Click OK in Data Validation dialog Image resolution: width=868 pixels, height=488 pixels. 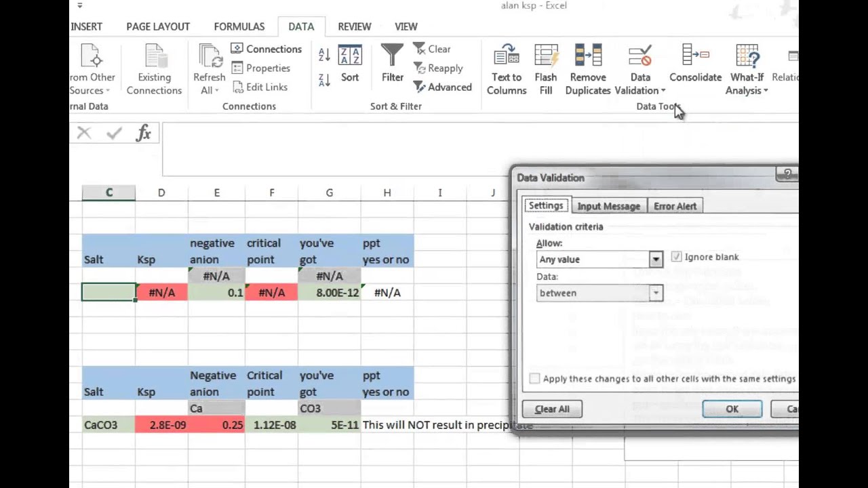click(732, 409)
